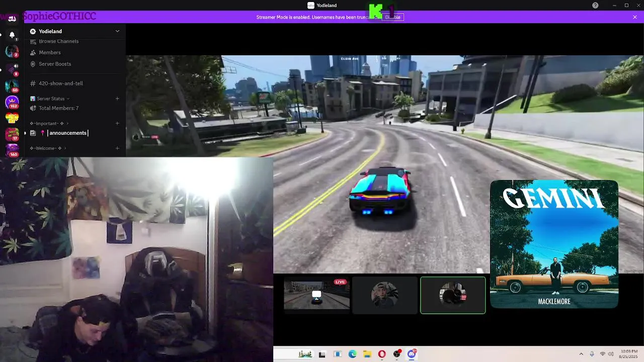Select the green-highlighted participant tile

(x=453, y=295)
